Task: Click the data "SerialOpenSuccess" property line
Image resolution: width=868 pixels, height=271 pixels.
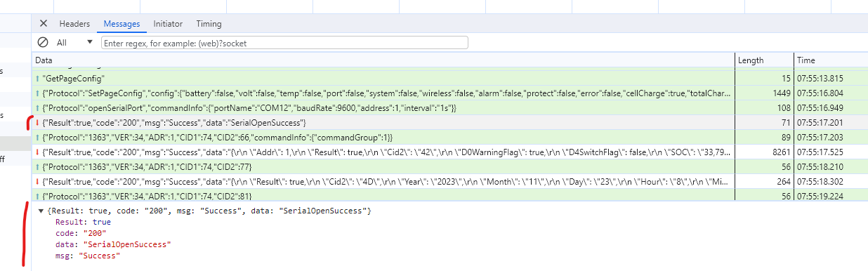Action: [114, 244]
